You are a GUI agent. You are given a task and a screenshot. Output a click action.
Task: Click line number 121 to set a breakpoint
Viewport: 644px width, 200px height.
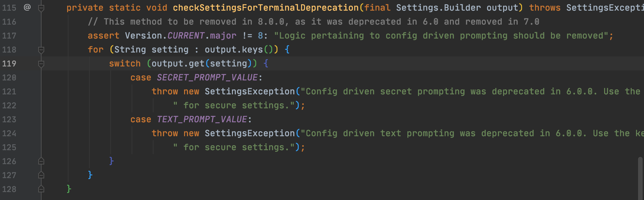point(9,91)
